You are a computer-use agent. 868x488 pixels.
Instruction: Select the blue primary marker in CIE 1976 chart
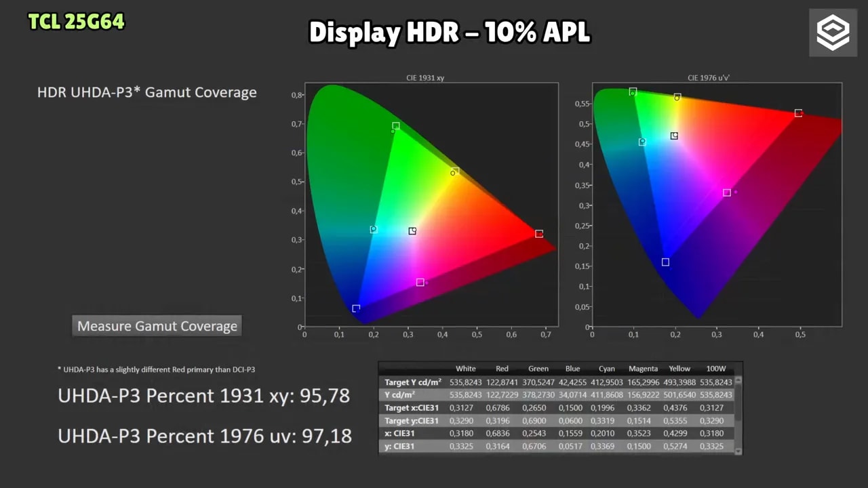point(665,262)
